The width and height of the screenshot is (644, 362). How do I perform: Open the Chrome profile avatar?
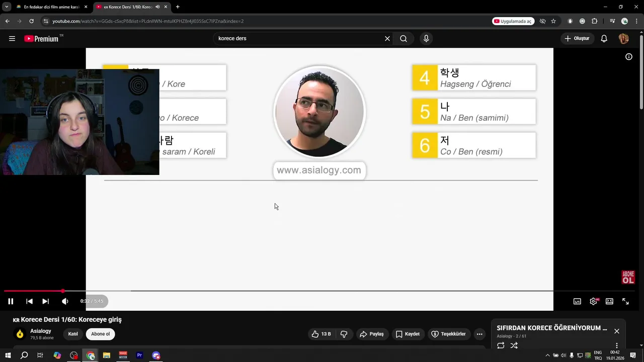point(624,21)
